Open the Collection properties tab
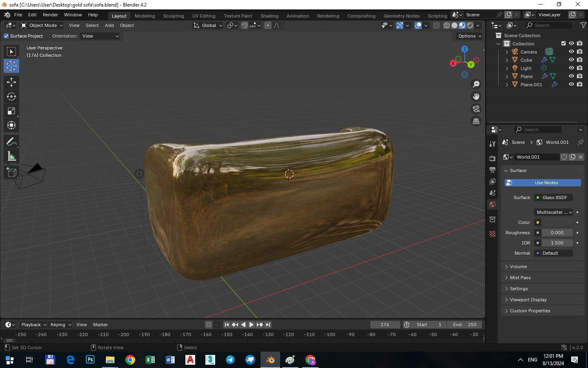588x368 pixels. click(492, 220)
